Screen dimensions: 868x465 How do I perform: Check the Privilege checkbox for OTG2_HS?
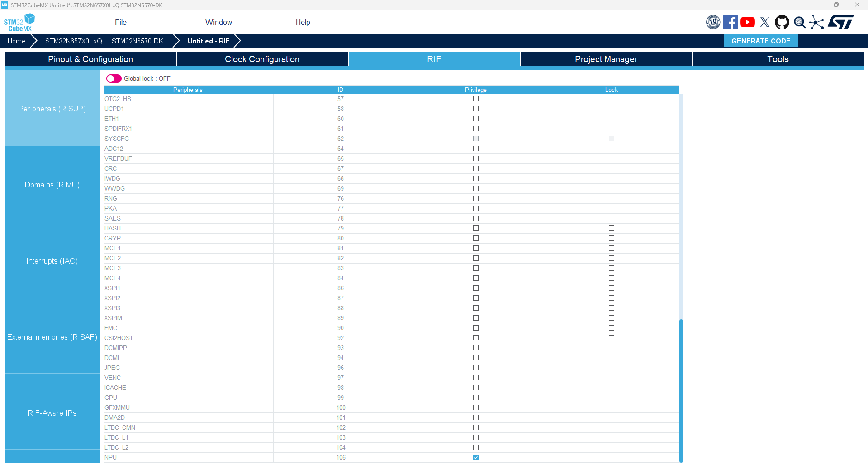coord(476,99)
